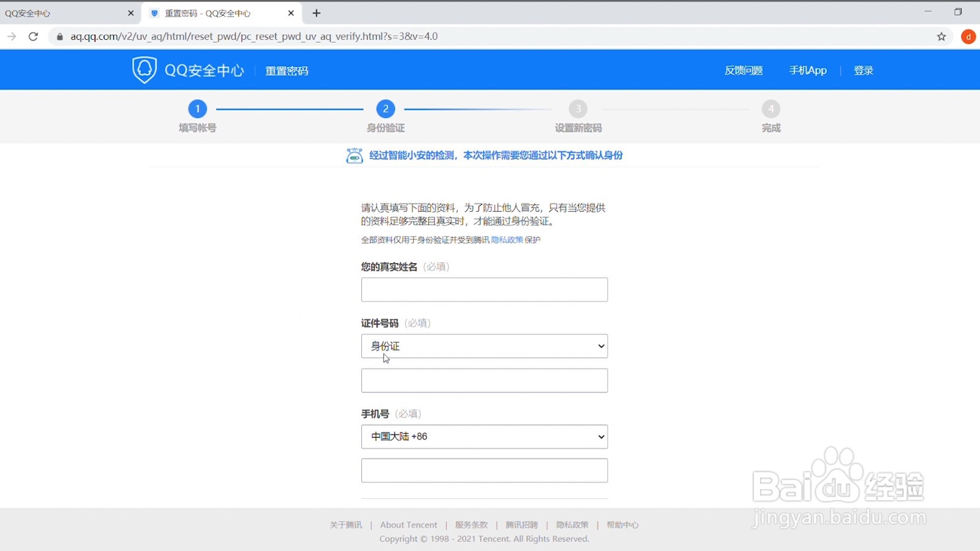The height and width of the screenshot is (551, 980).
Task: Switch to the first QQ安全中心 tab
Action: pyautogui.click(x=70, y=13)
